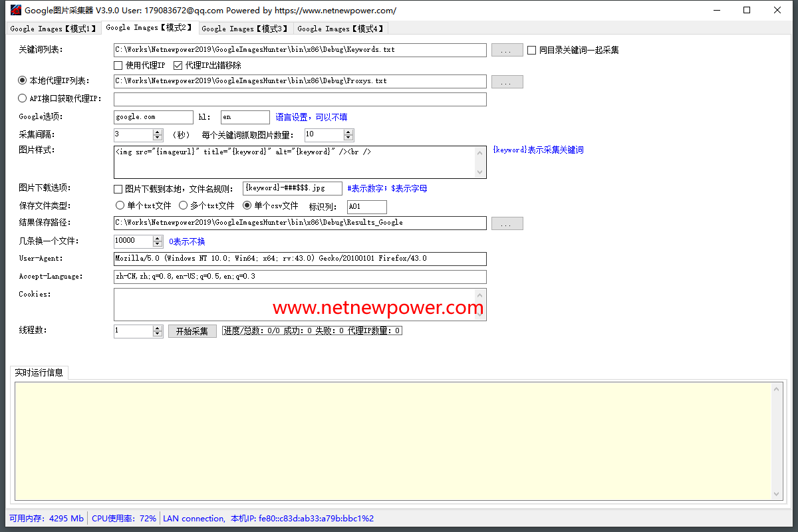Screen dimensions: 798x532
Task: Uncheck 代理IP出错移除 checkbox
Action: point(178,66)
